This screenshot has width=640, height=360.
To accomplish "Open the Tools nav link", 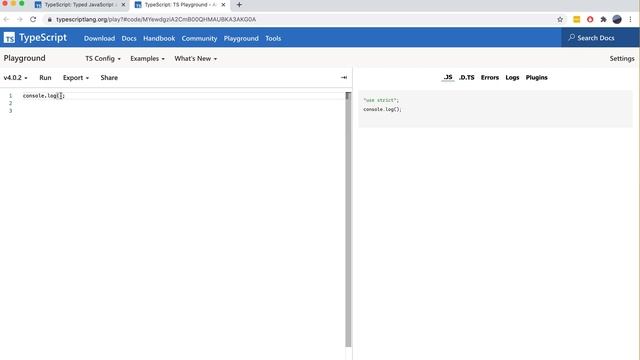I will click(273, 38).
